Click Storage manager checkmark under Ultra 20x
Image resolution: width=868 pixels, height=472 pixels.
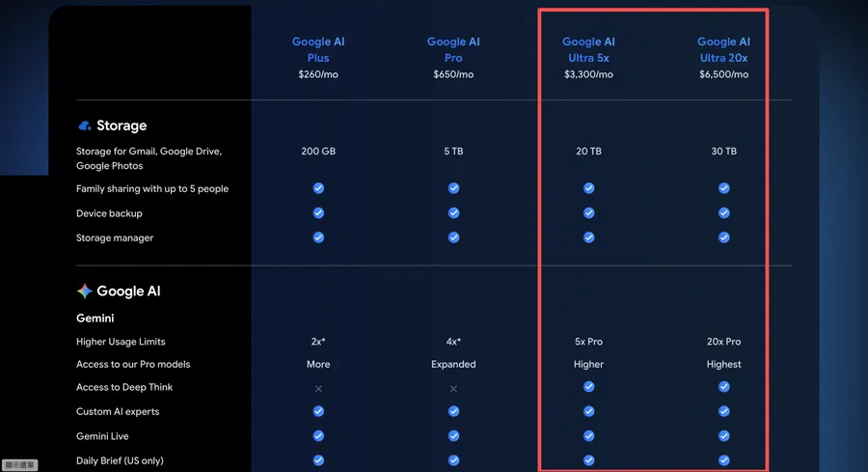point(723,237)
